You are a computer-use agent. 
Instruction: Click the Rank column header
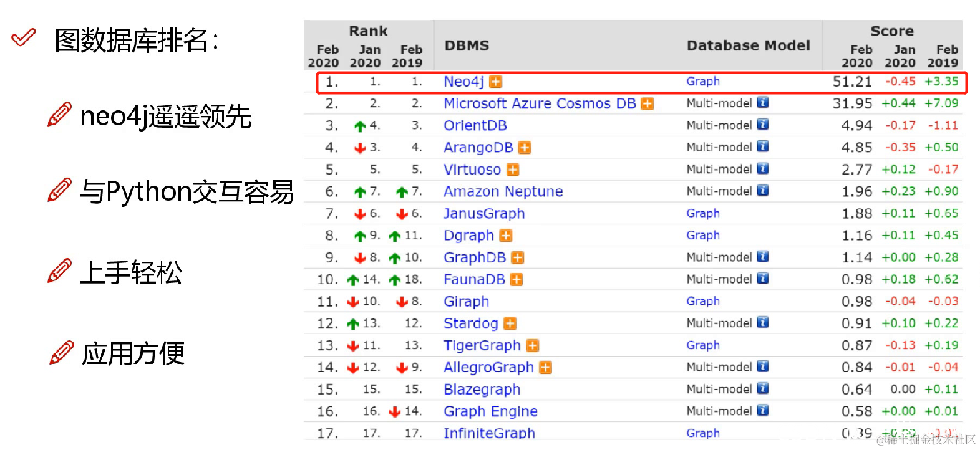[x=368, y=31]
